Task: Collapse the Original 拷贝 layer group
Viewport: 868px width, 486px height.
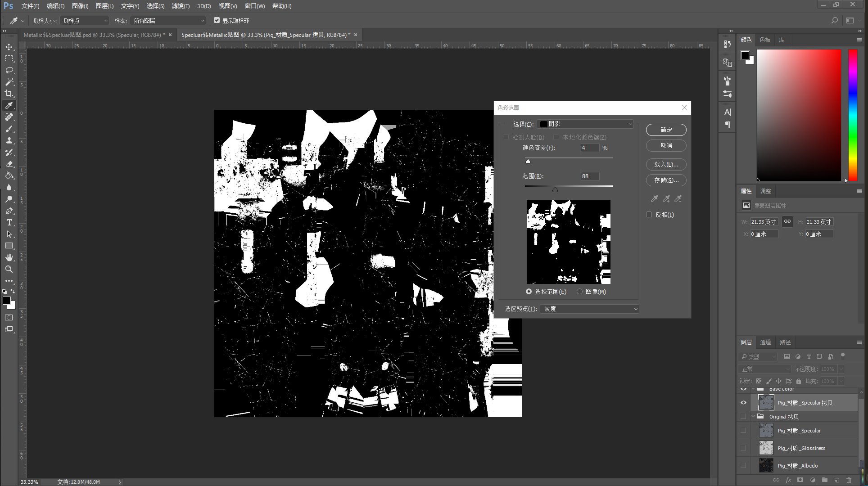Action: click(x=753, y=416)
